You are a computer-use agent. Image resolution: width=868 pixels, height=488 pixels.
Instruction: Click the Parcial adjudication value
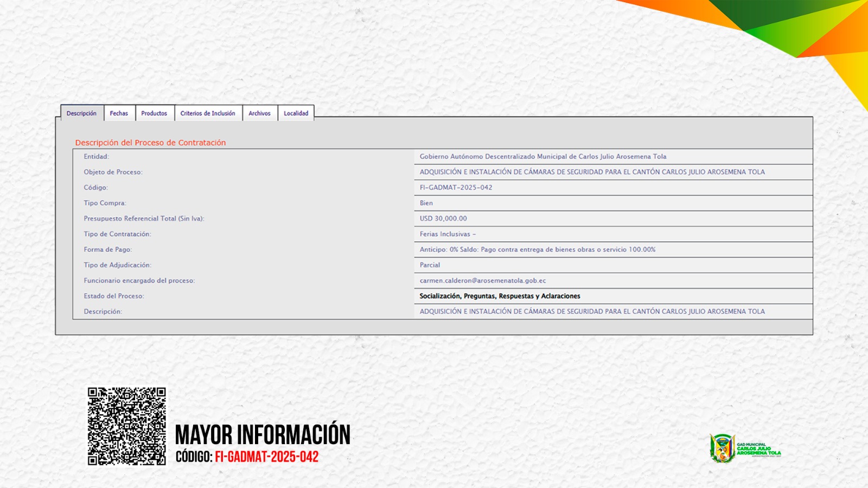[x=430, y=265]
